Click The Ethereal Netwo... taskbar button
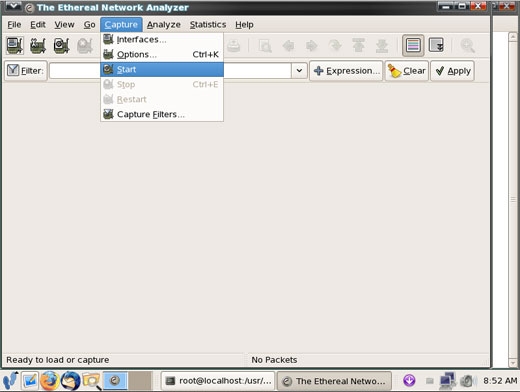 [x=334, y=381]
